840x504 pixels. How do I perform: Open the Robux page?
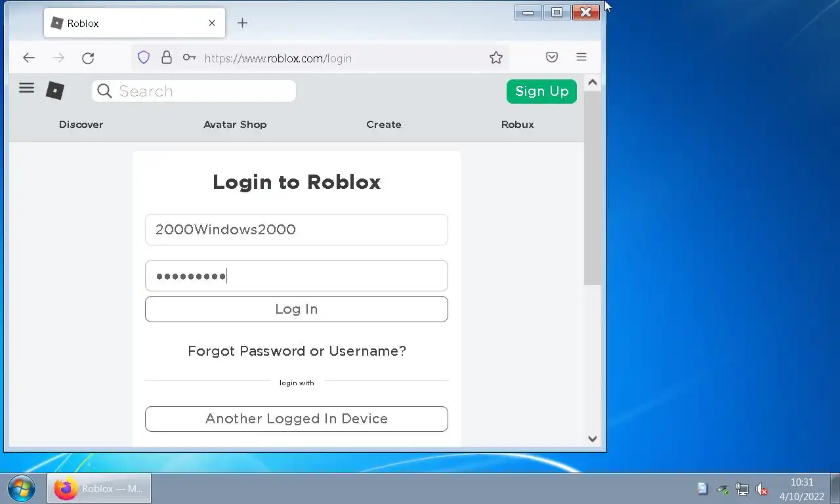click(518, 125)
